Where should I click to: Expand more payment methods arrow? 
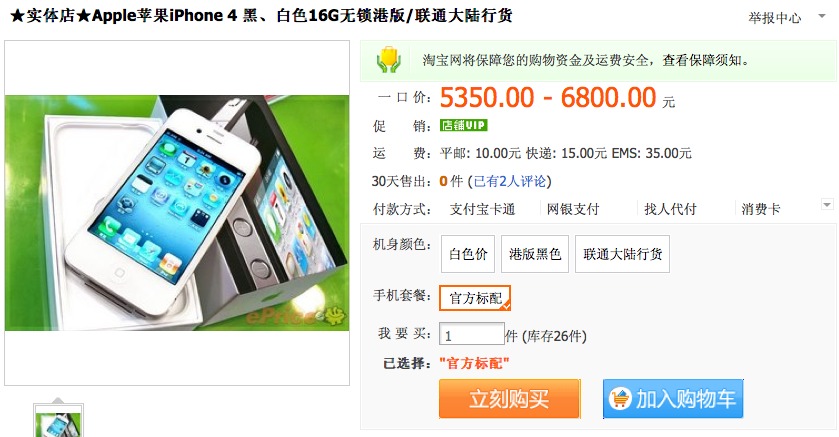[x=827, y=205]
